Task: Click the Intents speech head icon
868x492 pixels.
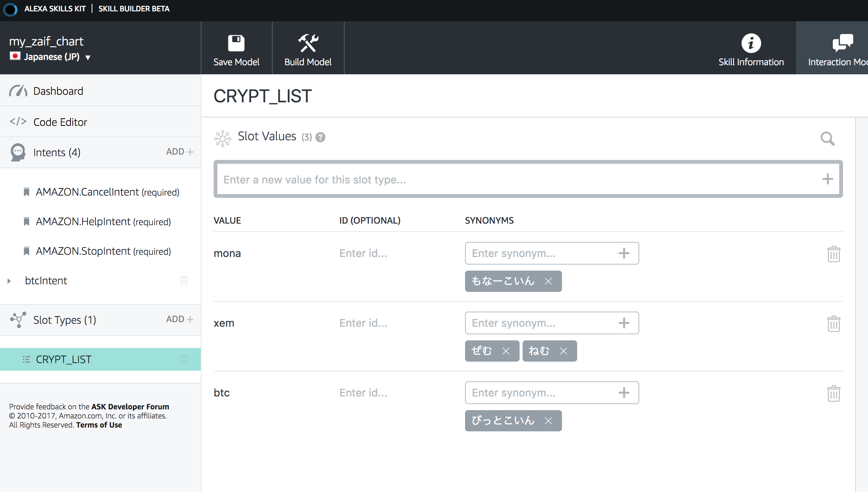Action: tap(18, 152)
